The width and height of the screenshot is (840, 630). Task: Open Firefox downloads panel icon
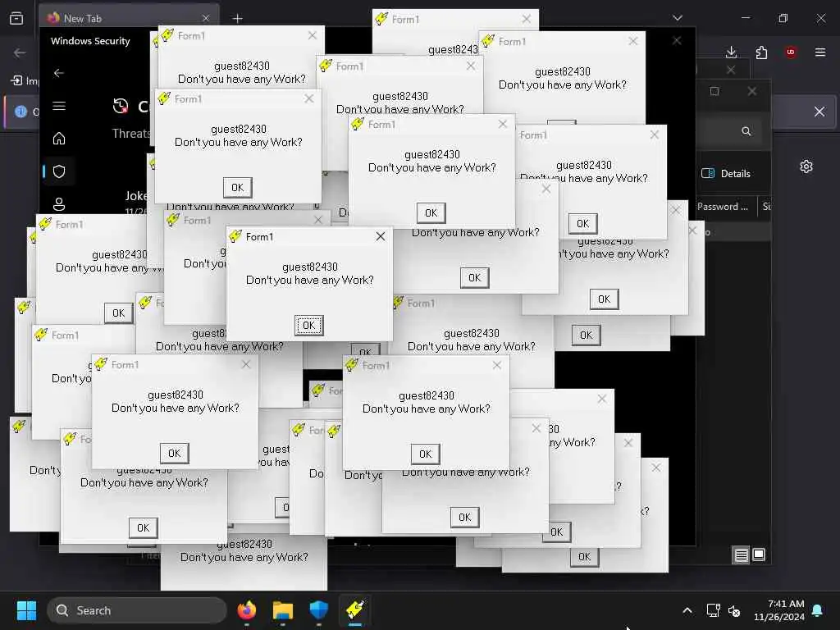point(731,52)
